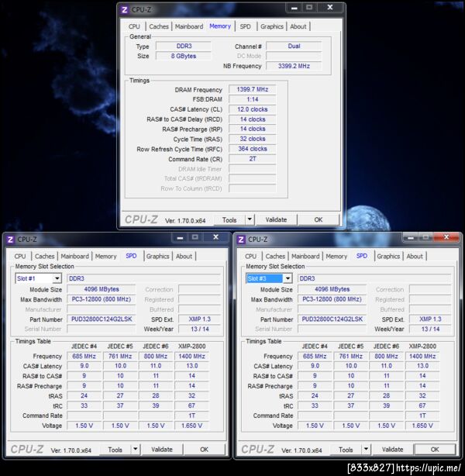Click the CPU-Z logo icon in the Slot #1 window title bar

pyautogui.click(x=10, y=240)
